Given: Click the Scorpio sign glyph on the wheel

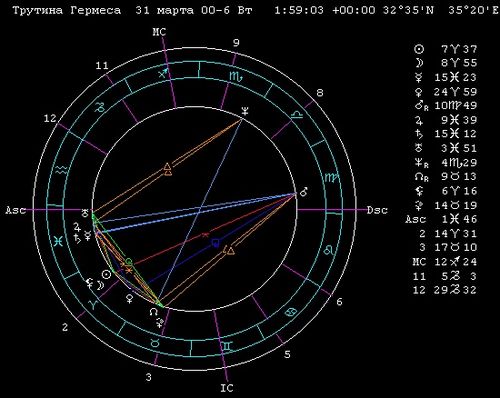Looking at the screenshot, I should click(x=236, y=77).
